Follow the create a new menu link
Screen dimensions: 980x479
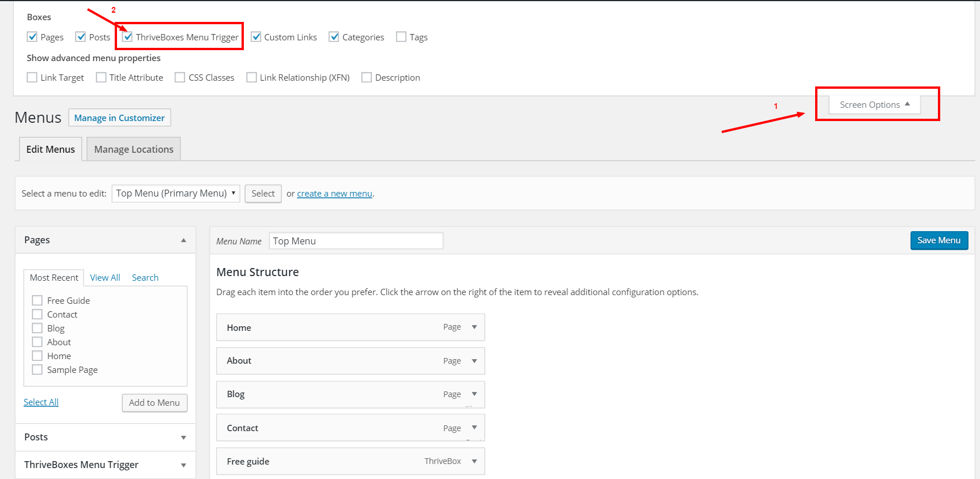pos(334,194)
